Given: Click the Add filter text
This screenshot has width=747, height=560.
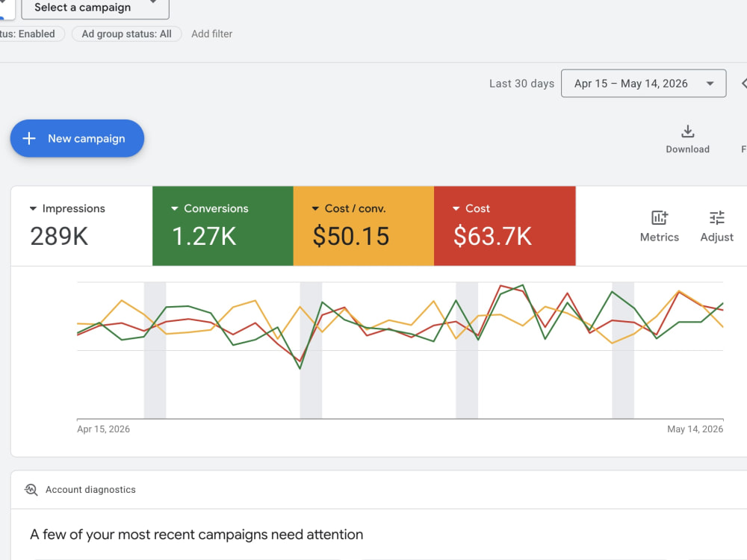Looking at the screenshot, I should pos(212,34).
